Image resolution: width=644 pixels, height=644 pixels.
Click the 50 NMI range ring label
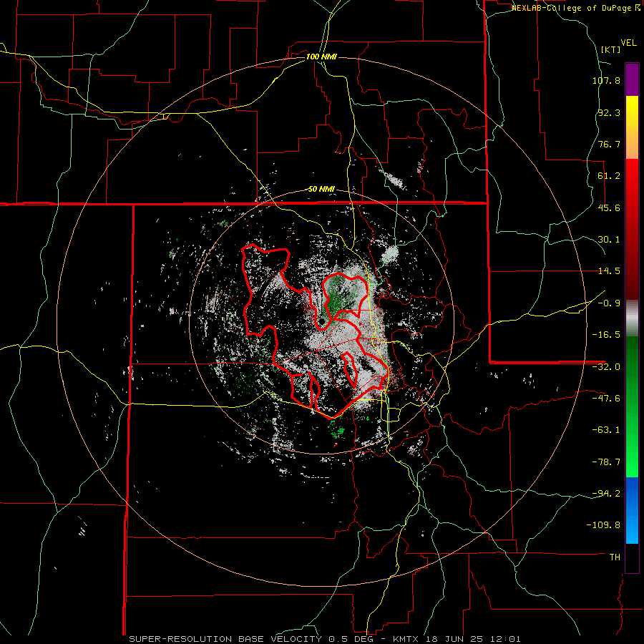point(321,190)
